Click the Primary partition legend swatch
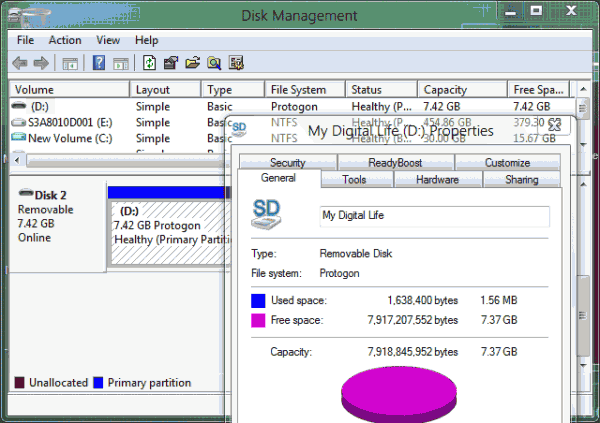Viewport: 600px width, 423px height. [98, 382]
